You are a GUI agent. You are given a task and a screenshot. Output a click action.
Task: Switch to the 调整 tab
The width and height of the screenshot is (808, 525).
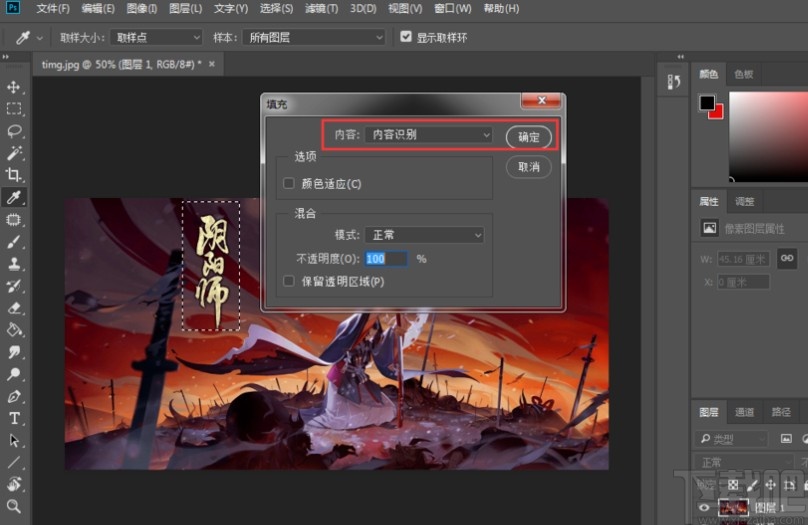(745, 201)
